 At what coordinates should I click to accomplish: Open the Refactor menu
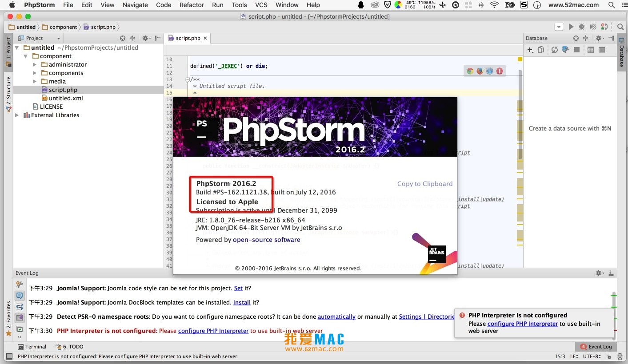(x=192, y=5)
